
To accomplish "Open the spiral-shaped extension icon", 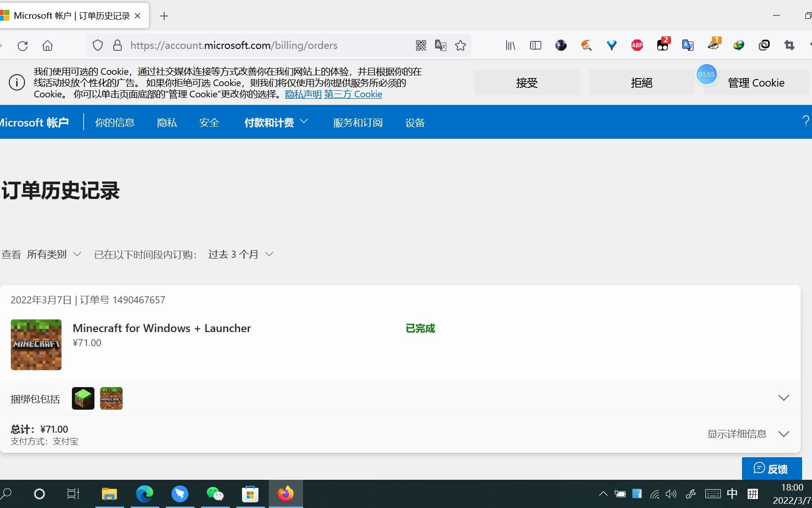I will (764, 46).
